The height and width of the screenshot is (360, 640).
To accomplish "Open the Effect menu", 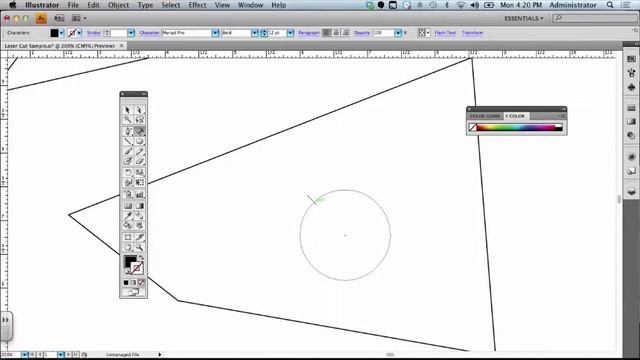I will (197, 5).
